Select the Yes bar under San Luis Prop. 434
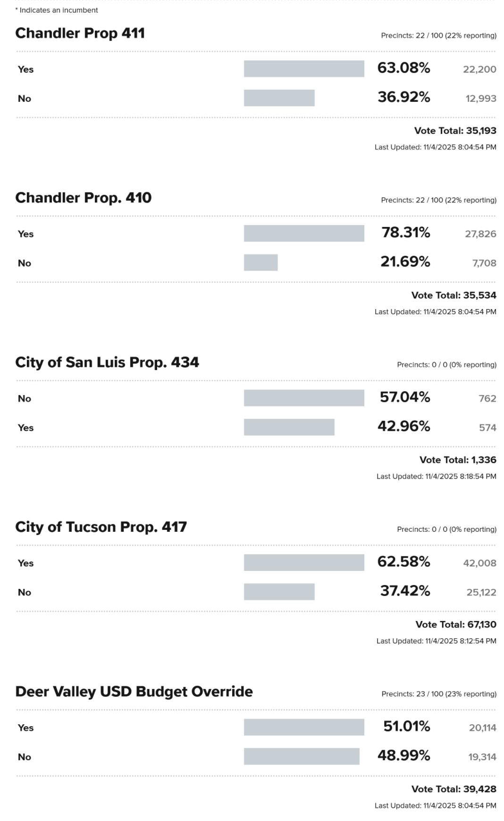The height and width of the screenshot is (821, 504). pyautogui.click(x=289, y=427)
